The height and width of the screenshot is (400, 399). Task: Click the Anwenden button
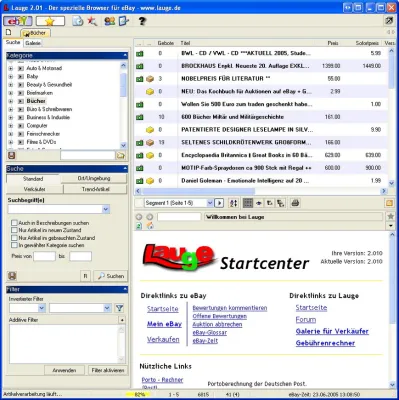[64, 370]
